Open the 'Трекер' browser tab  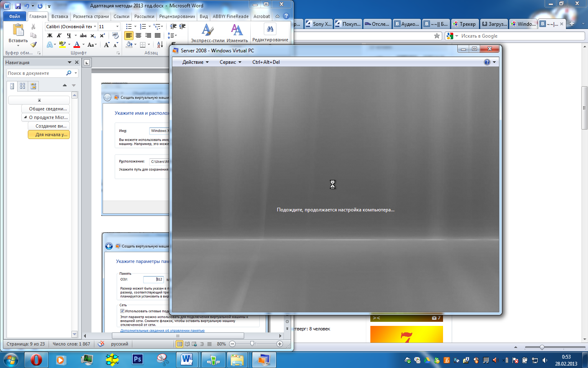pyautogui.click(x=465, y=24)
